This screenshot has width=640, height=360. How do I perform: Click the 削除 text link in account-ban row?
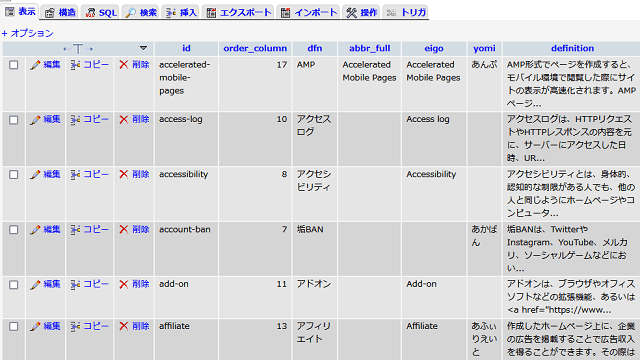pyautogui.click(x=140, y=229)
